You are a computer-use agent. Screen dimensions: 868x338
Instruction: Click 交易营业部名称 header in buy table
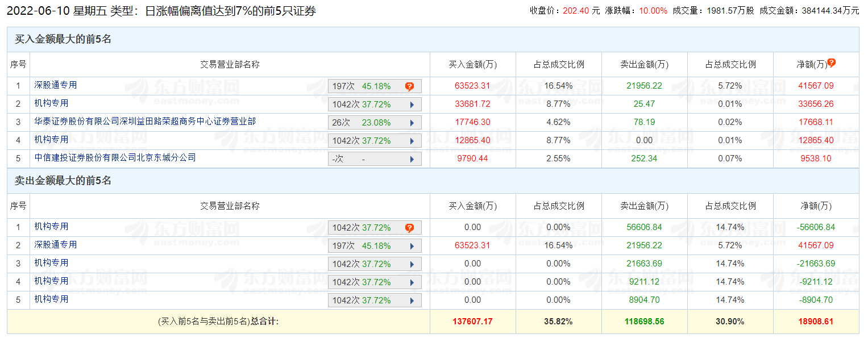coord(230,65)
